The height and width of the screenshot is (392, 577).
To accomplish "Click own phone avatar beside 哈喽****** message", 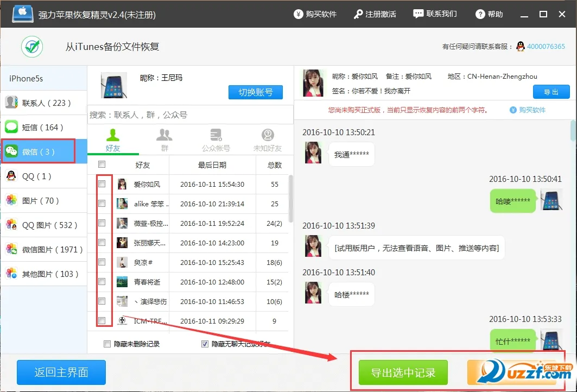I will (x=551, y=199).
